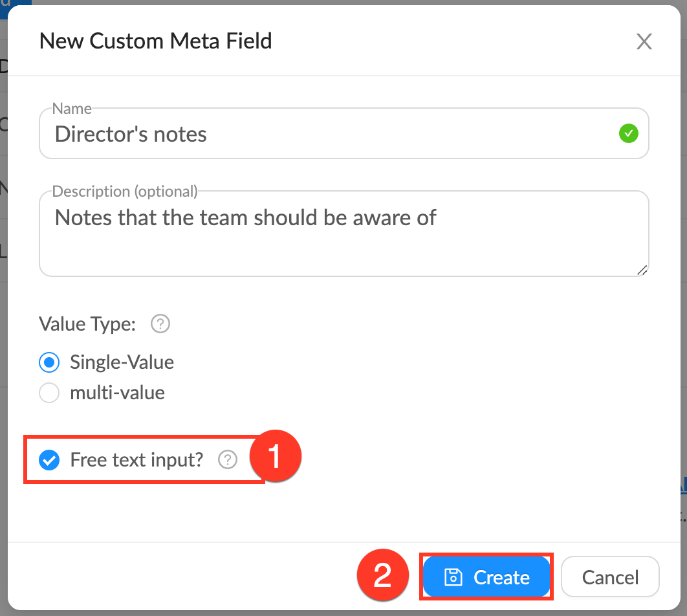Select the multi-value radio button
Image resolution: width=687 pixels, height=616 pixels.
pos(50,393)
